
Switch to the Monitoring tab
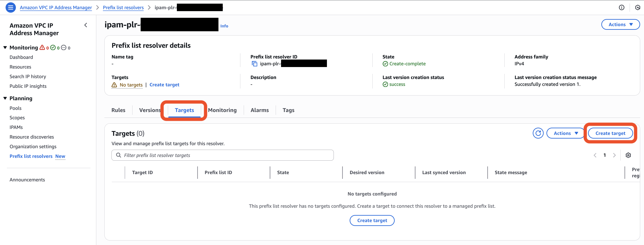click(x=222, y=110)
